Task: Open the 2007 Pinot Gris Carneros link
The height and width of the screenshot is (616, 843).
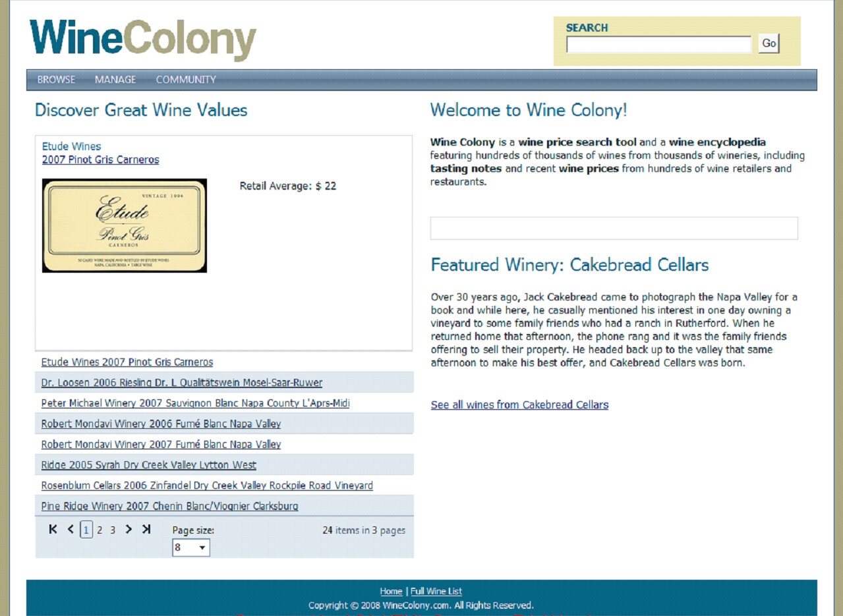Action: pyautogui.click(x=100, y=159)
